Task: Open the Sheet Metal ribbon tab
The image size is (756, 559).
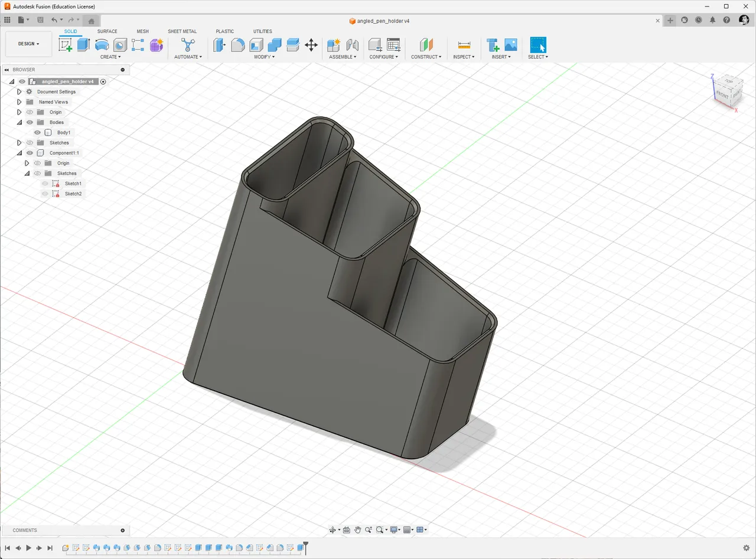Action: click(182, 31)
